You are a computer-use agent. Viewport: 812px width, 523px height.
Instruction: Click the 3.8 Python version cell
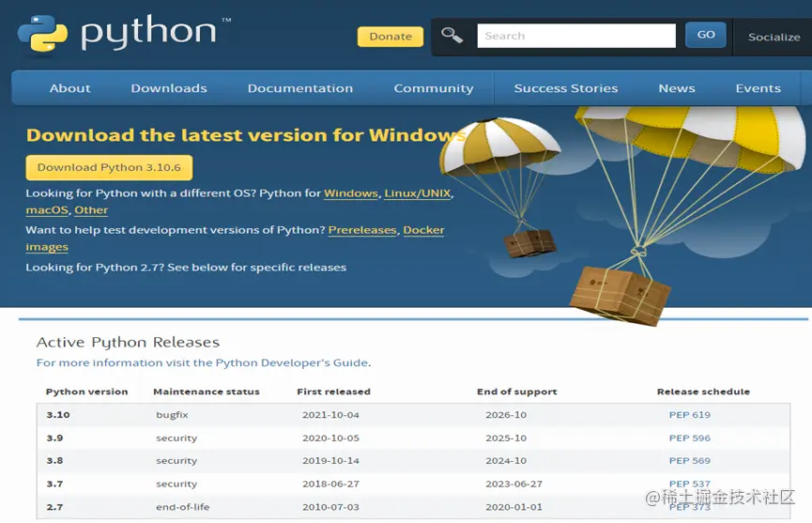coord(54,461)
